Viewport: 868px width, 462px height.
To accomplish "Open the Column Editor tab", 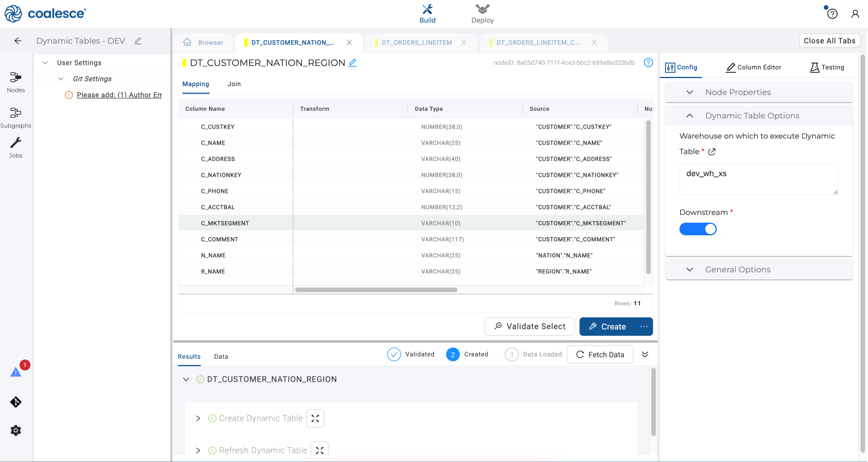I will 753,67.
